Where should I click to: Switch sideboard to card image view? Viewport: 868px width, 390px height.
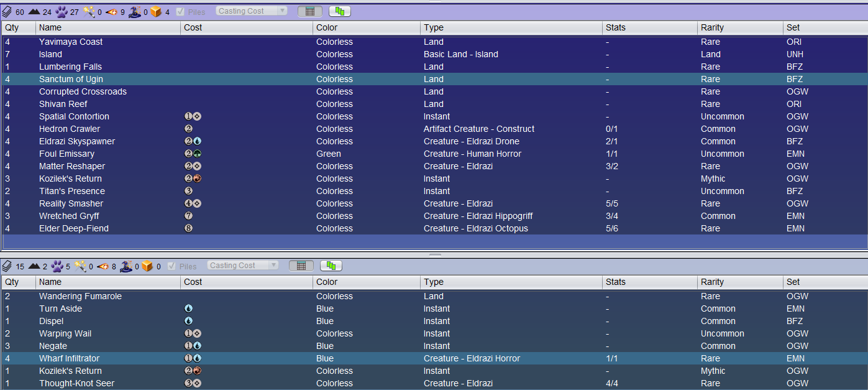[x=331, y=266]
